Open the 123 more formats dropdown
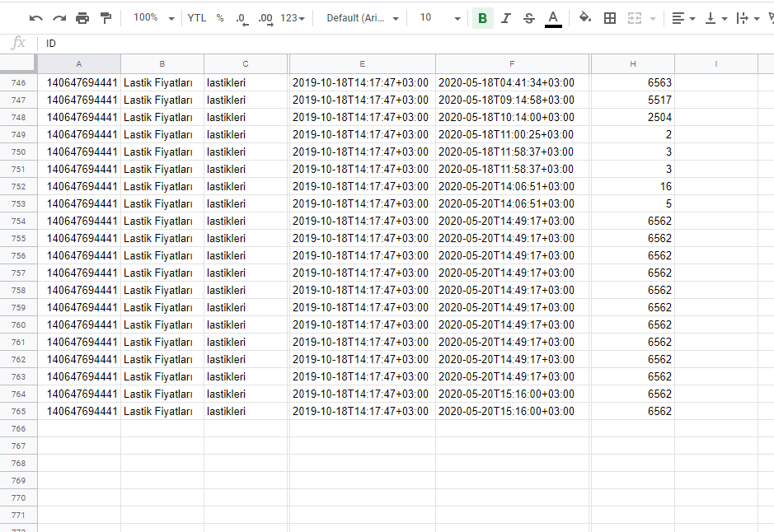The height and width of the screenshot is (532, 774). click(293, 18)
